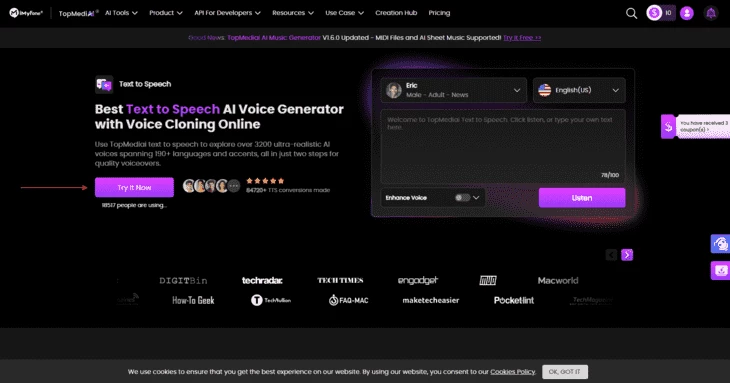Screen dimensions: 730x383
Task: Click inside the text-to-speech input box
Action: (x=503, y=147)
